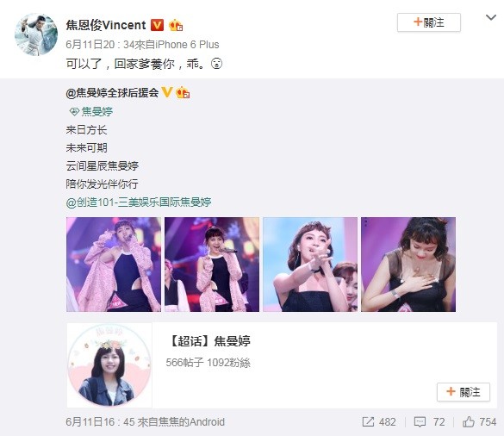Open @焦曼婷全球后援会 account link
Screen dimensions: 504x436
[x=112, y=92]
